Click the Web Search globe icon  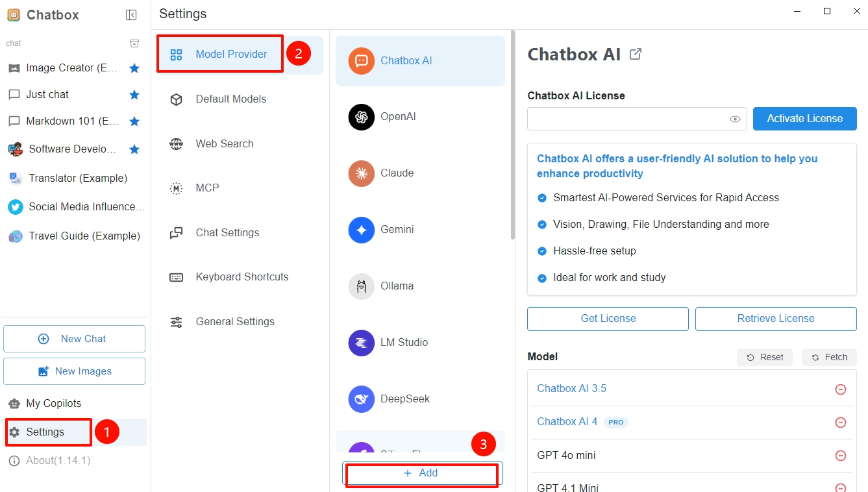coord(176,144)
